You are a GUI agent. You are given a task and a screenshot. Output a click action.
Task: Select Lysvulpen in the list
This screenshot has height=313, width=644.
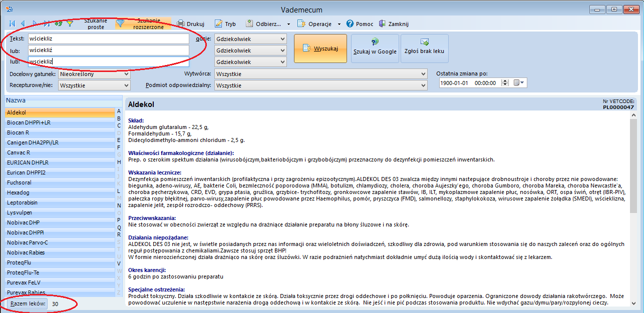click(60, 212)
